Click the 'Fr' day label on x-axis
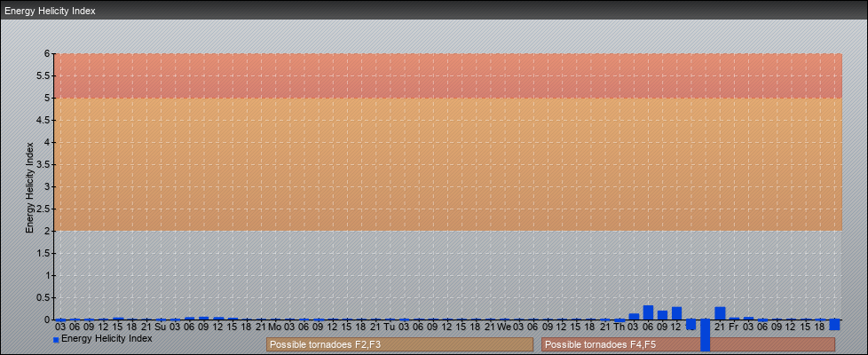This screenshot has width=868, height=355. click(734, 327)
